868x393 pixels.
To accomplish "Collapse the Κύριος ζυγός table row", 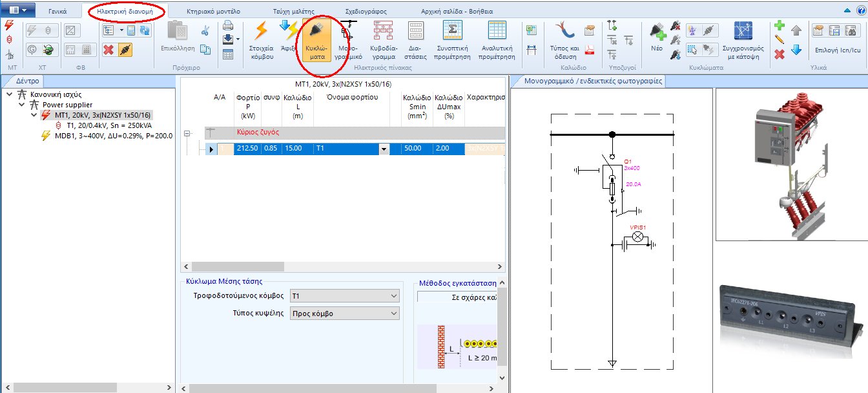I will click(187, 134).
